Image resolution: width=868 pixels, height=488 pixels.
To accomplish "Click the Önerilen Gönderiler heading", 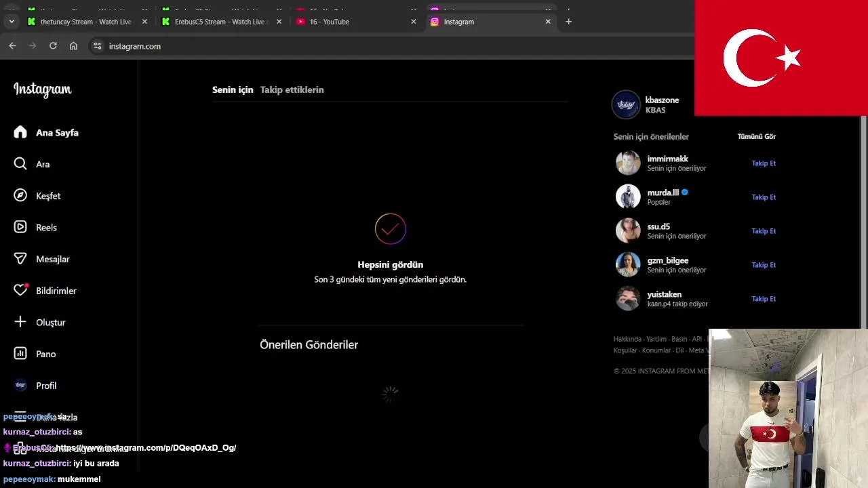I will pyautogui.click(x=309, y=344).
